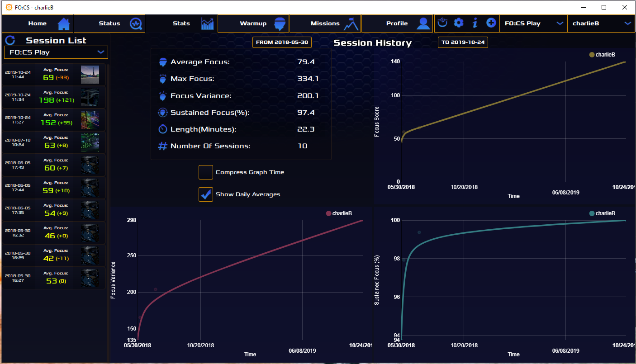Click the Length value 22.3
The height and width of the screenshot is (364, 636).
pyautogui.click(x=306, y=129)
